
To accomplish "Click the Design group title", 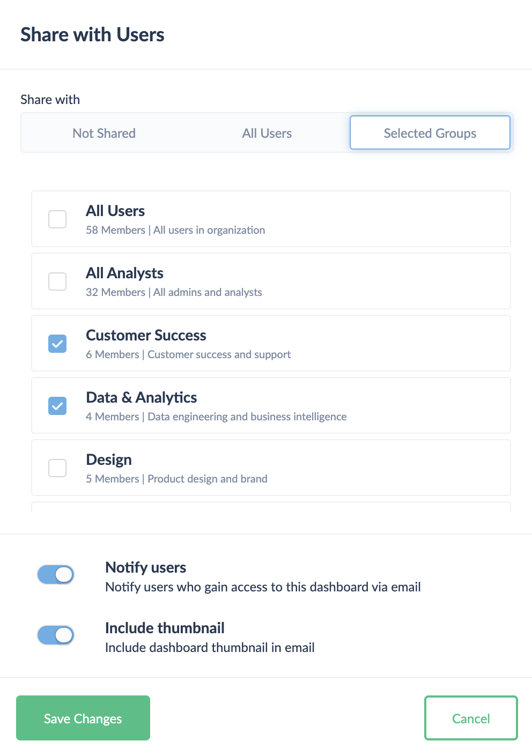I will point(109,459).
